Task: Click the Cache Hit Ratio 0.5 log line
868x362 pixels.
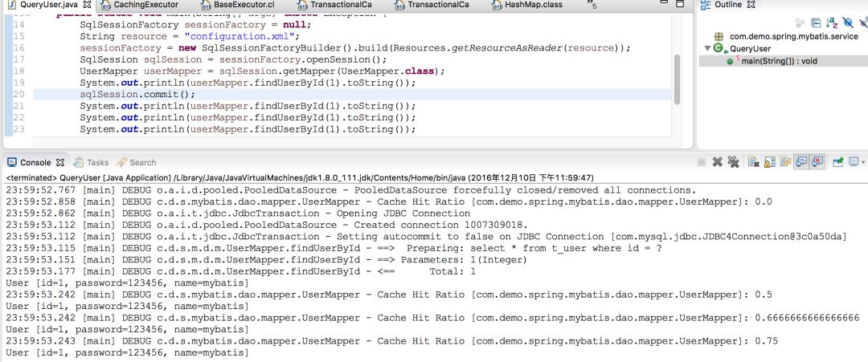Action: 389,295
